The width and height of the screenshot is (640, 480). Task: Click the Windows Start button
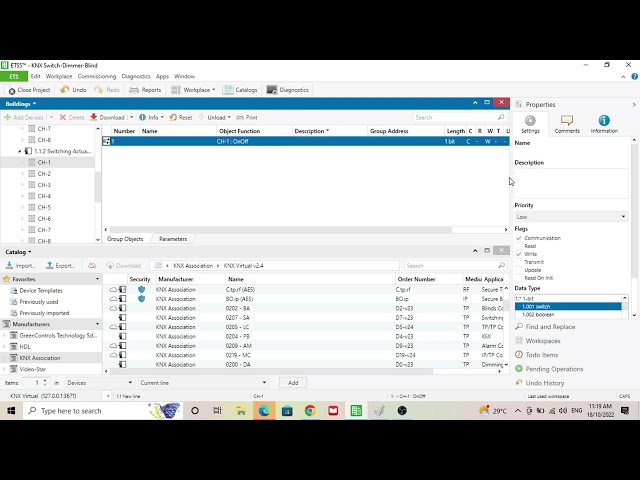coord(11,411)
